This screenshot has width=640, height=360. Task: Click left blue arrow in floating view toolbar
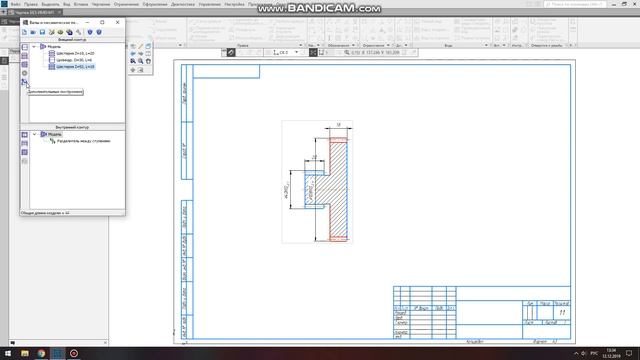point(133,53)
